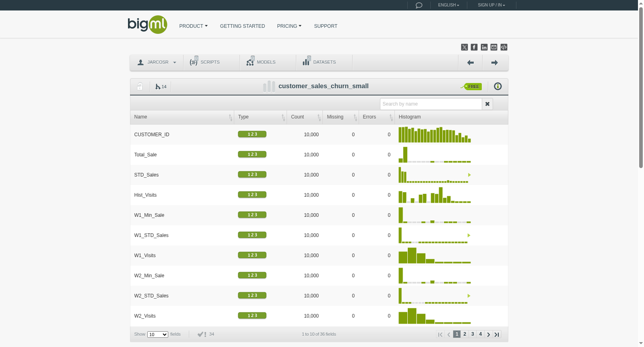Expand the SIGN UP / IN menu
This screenshot has width=644, height=347.
pyautogui.click(x=491, y=5)
